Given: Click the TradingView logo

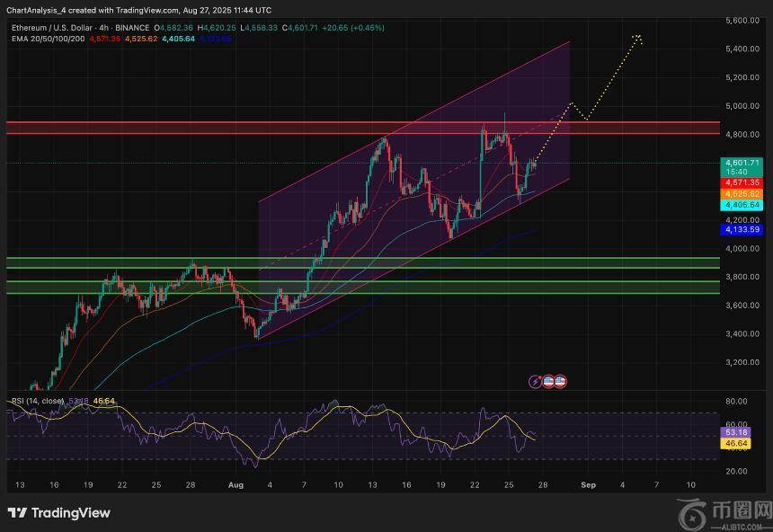Looking at the screenshot, I should tap(59, 512).
